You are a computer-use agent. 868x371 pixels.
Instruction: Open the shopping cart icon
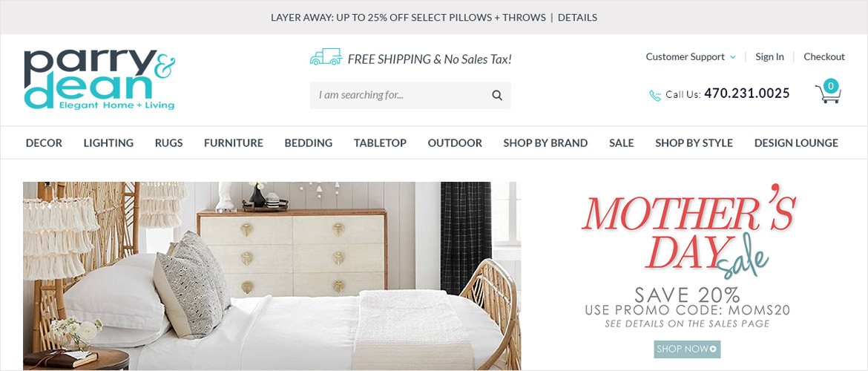click(828, 93)
